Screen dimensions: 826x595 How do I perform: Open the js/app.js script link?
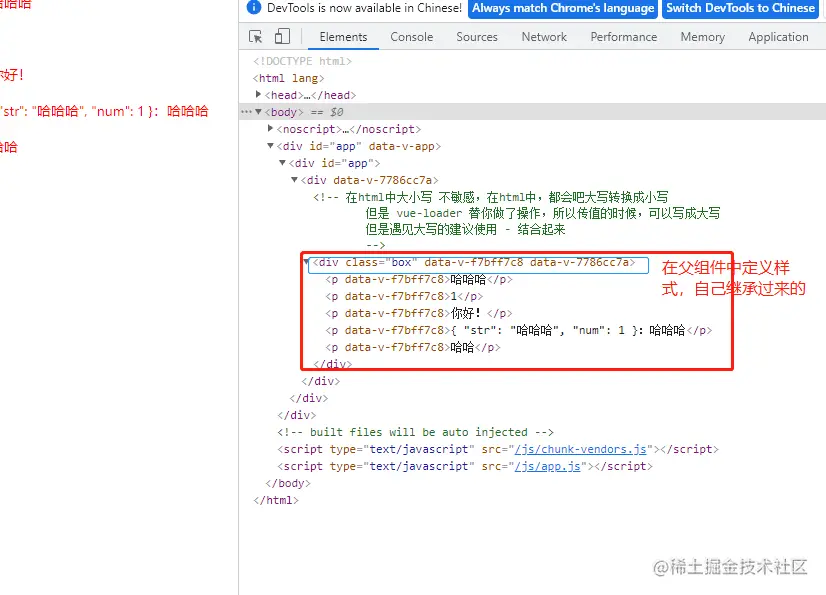[548, 466]
